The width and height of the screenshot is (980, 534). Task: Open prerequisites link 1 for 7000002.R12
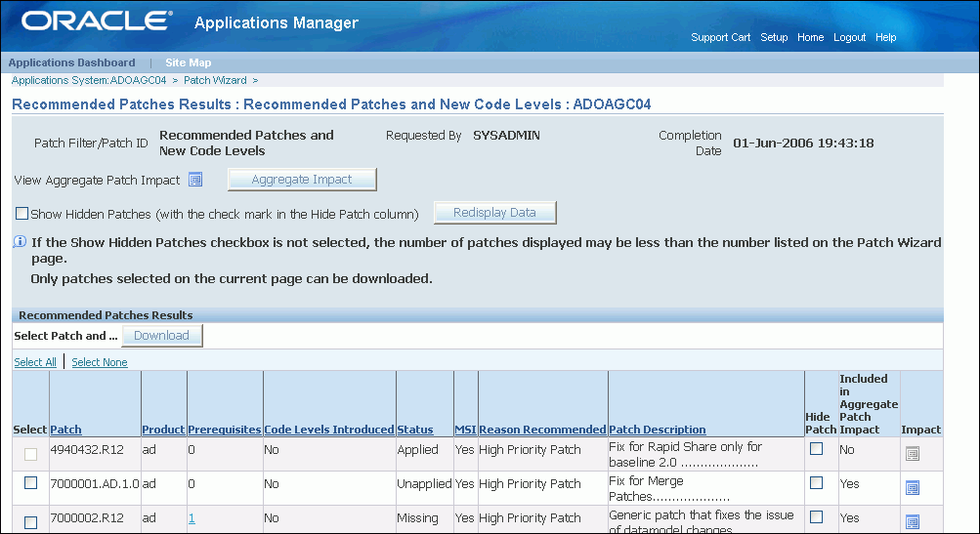pos(192,518)
